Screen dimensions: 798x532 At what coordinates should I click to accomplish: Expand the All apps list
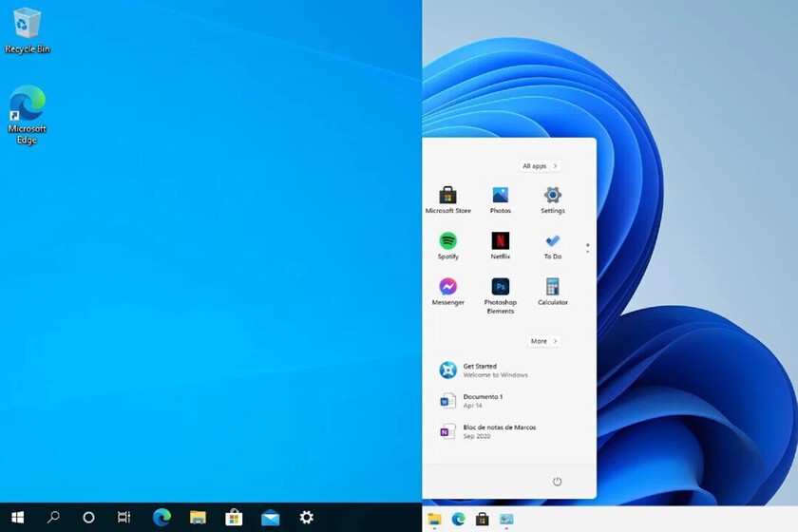click(540, 166)
